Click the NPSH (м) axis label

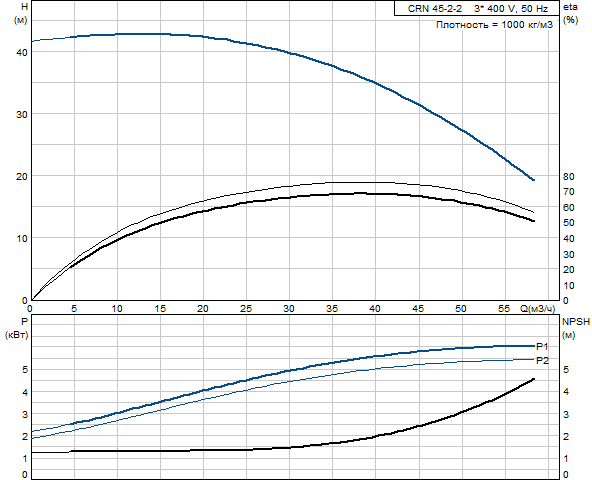pyautogui.click(x=576, y=328)
